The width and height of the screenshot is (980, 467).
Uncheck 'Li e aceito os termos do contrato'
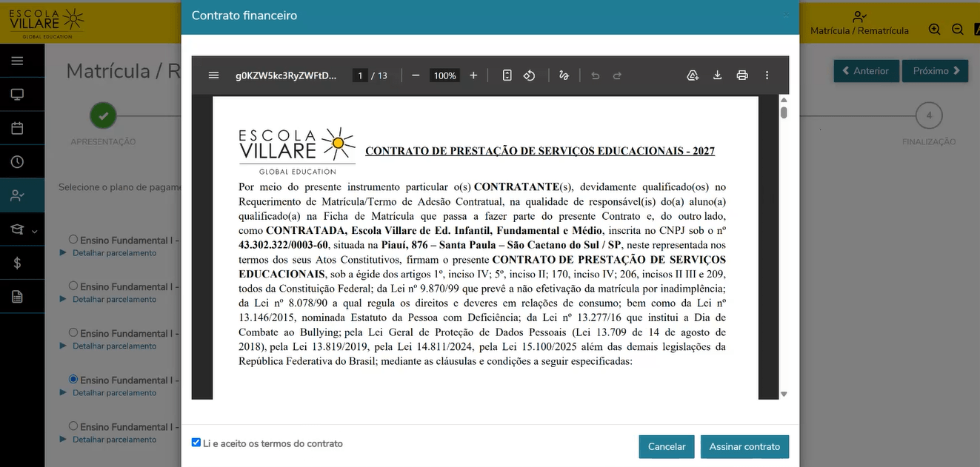point(196,443)
